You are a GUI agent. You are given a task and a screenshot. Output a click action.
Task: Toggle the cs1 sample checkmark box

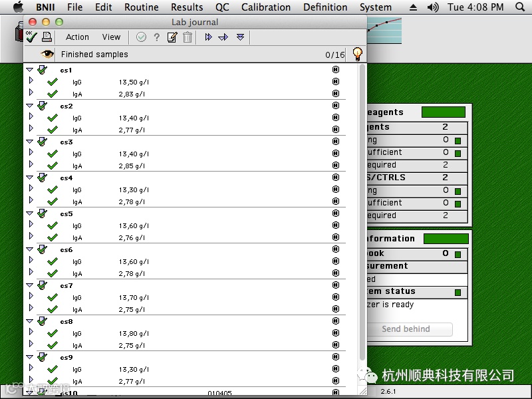(x=42, y=70)
